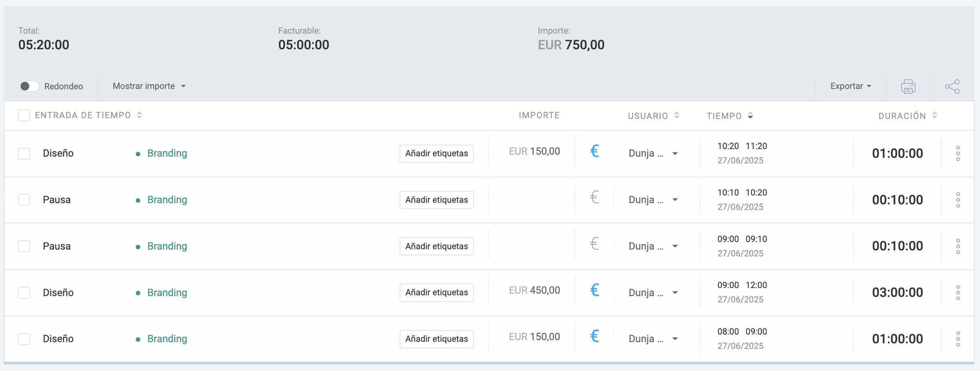Edit description Pausa of 10:10–10:20 entry

pyautogui.click(x=56, y=200)
